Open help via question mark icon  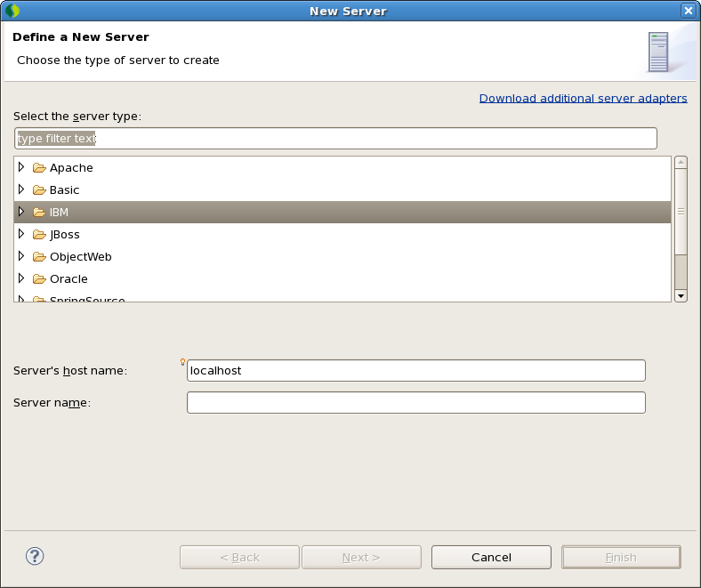click(x=35, y=556)
